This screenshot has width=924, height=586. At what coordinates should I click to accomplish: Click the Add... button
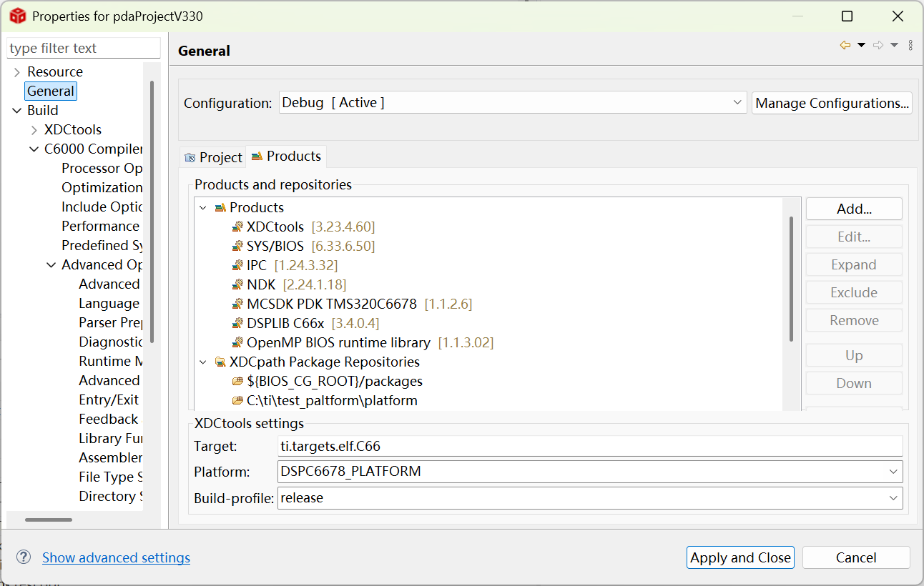(x=854, y=209)
